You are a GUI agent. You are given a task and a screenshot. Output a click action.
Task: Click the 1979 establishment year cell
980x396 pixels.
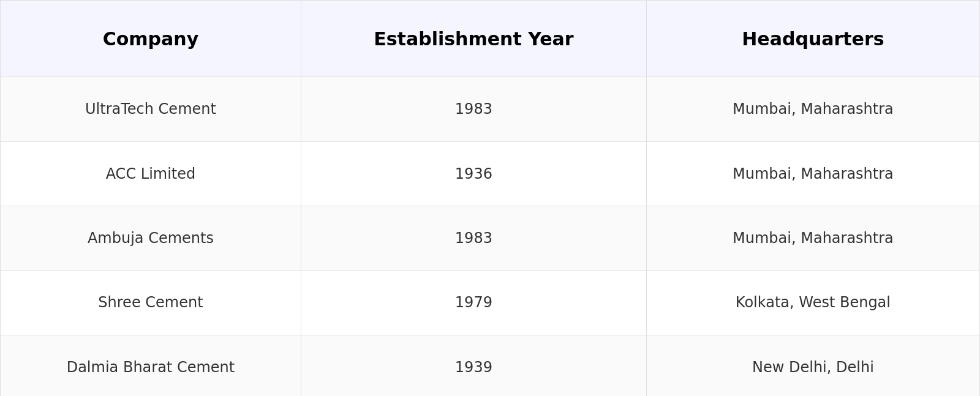pyautogui.click(x=473, y=302)
